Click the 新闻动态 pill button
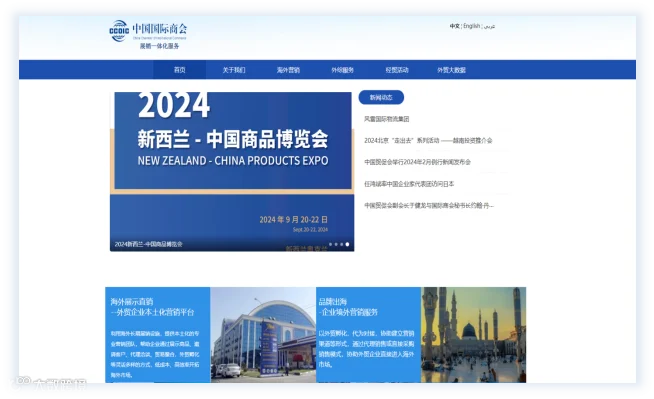 (x=381, y=98)
